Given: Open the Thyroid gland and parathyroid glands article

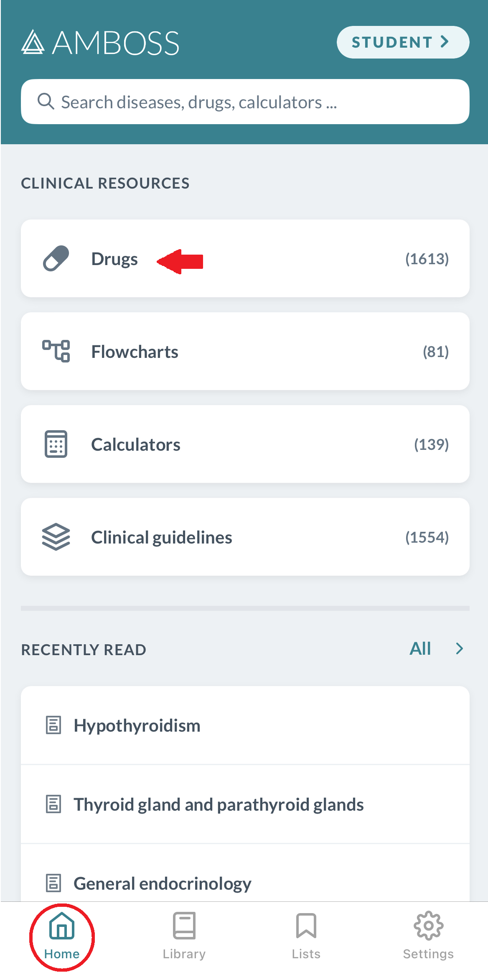Looking at the screenshot, I should click(219, 804).
